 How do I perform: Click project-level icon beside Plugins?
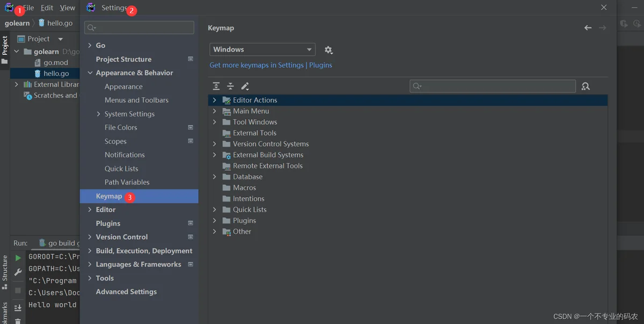191,223
